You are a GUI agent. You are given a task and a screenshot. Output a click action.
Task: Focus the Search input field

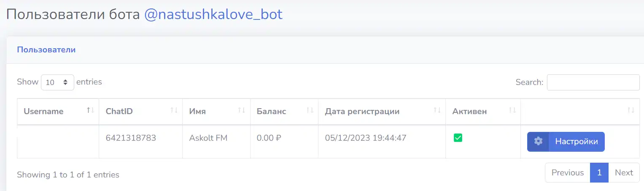pyautogui.click(x=593, y=82)
